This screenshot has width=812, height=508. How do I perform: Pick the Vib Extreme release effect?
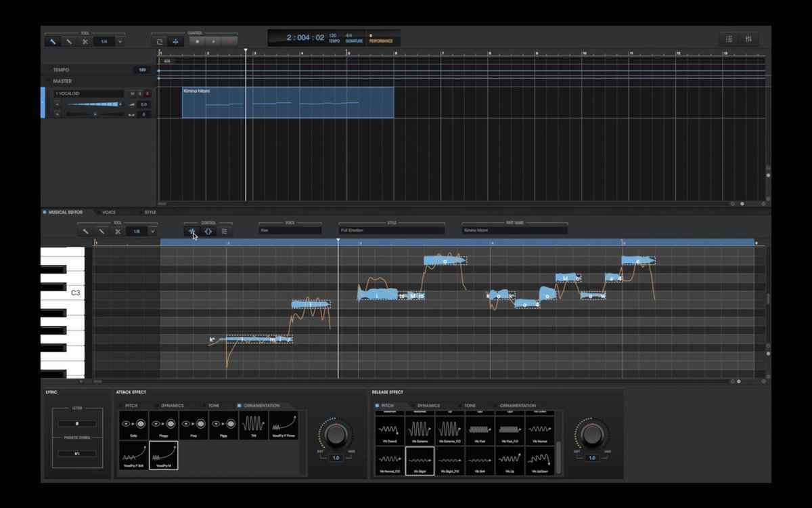click(x=420, y=429)
